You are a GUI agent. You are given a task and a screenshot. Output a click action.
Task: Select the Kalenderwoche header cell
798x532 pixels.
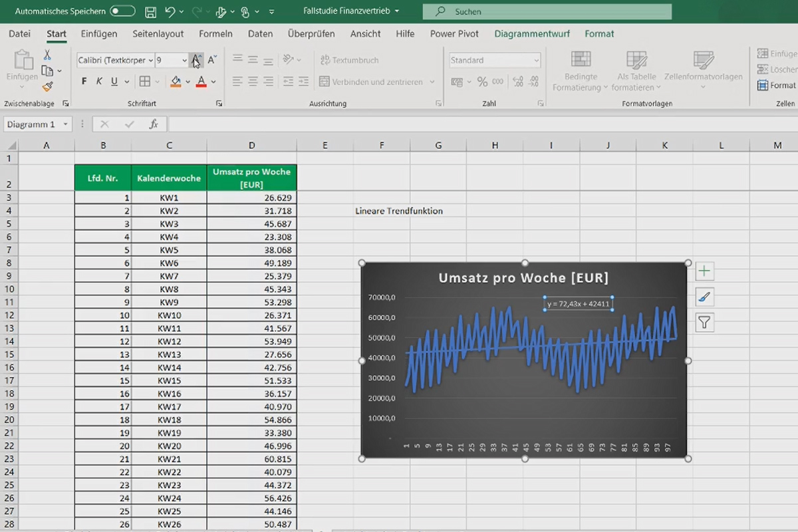coord(169,178)
